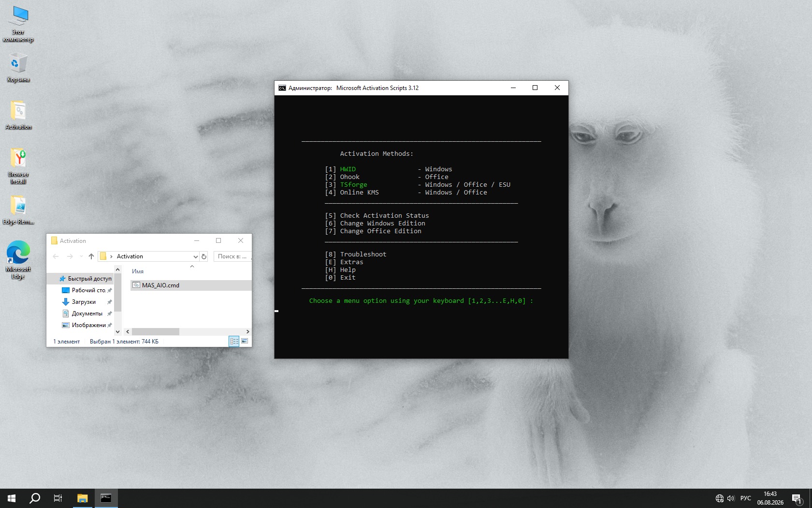Viewport: 812px width, 508px height.
Task: Open the network status tray icon
Action: (x=720, y=498)
